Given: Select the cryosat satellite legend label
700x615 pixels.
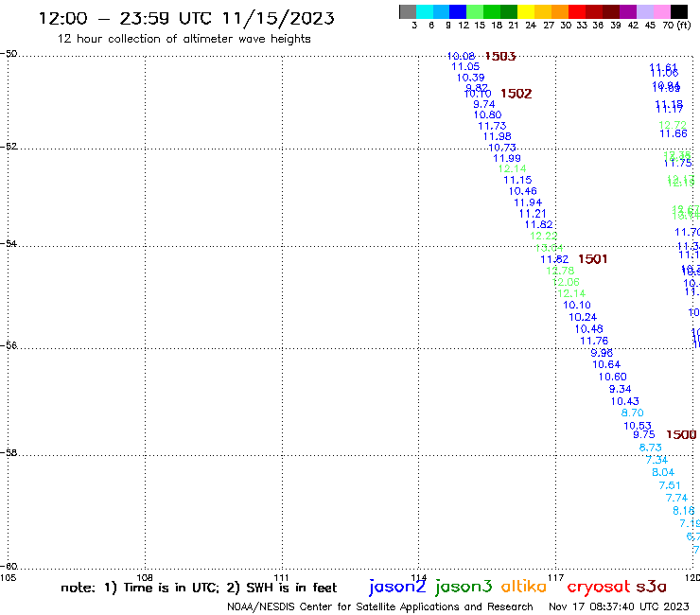Looking at the screenshot, I should [x=599, y=588].
